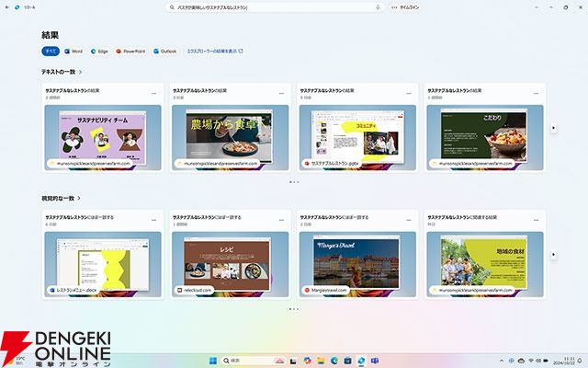This screenshot has height=368, width=588.
Task: Click the microphone icon in search bar
Action: (x=379, y=7)
